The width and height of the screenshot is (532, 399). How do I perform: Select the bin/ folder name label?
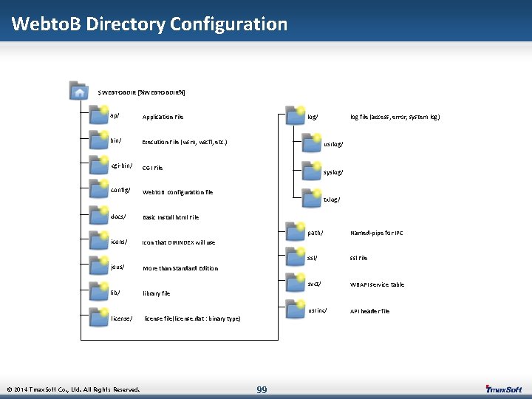[116, 140]
